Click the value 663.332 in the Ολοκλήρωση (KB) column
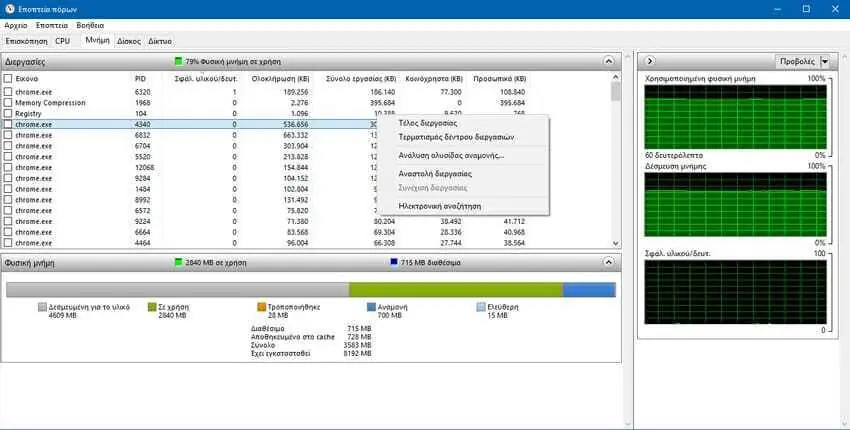 (295, 135)
